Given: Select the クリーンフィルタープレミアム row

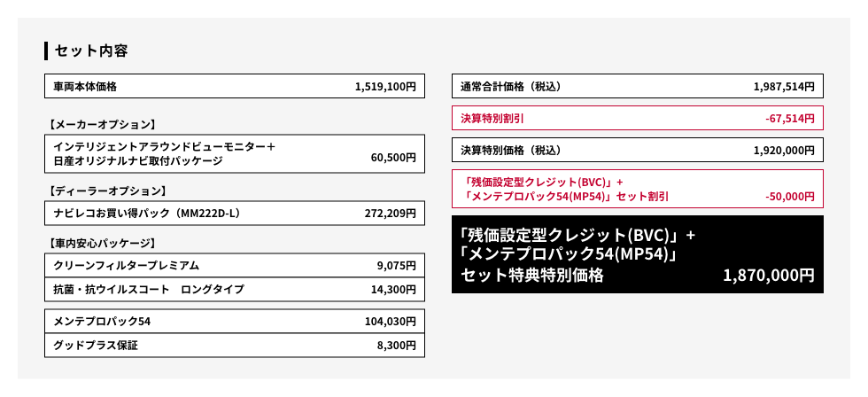Looking at the screenshot, I should tap(235, 265).
